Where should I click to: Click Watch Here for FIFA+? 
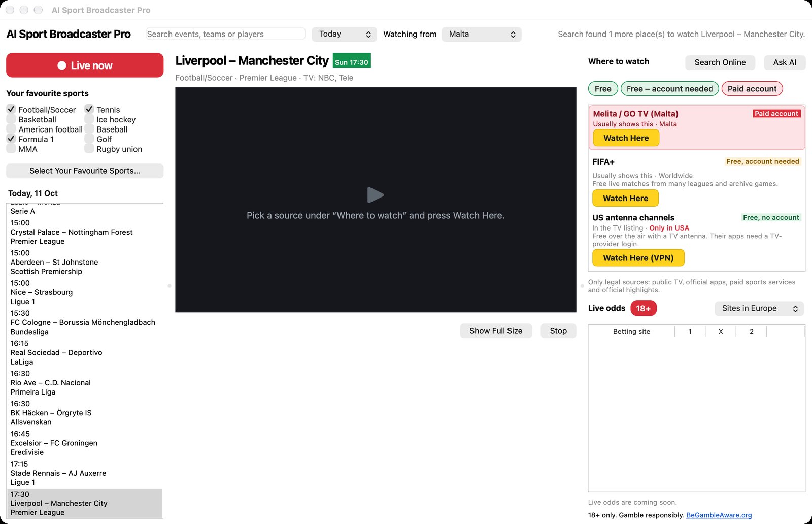pyautogui.click(x=625, y=199)
